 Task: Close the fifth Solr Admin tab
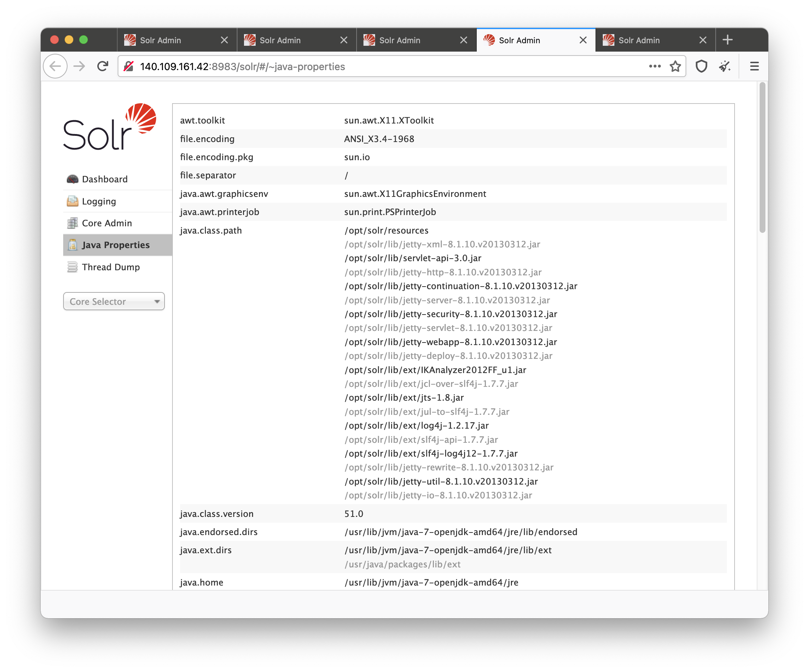tap(703, 40)
